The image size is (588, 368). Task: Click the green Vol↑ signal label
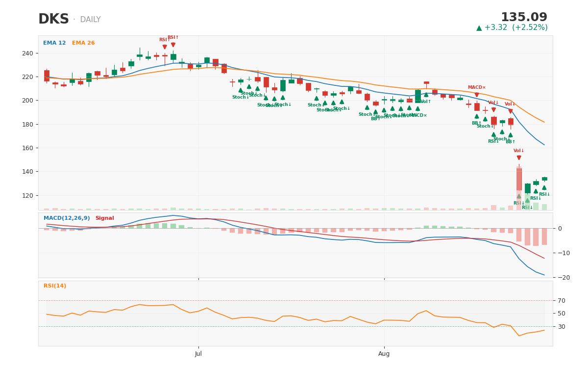[426, 102]
